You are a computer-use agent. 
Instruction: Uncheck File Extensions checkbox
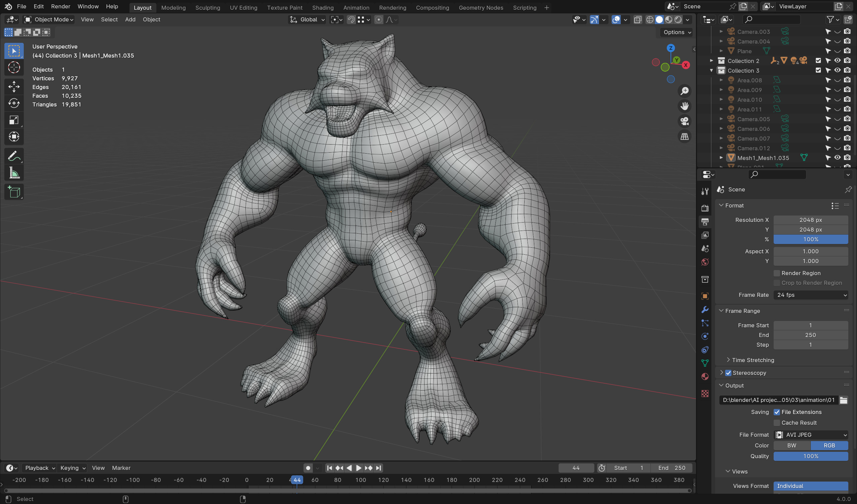[x=777, y=412]
